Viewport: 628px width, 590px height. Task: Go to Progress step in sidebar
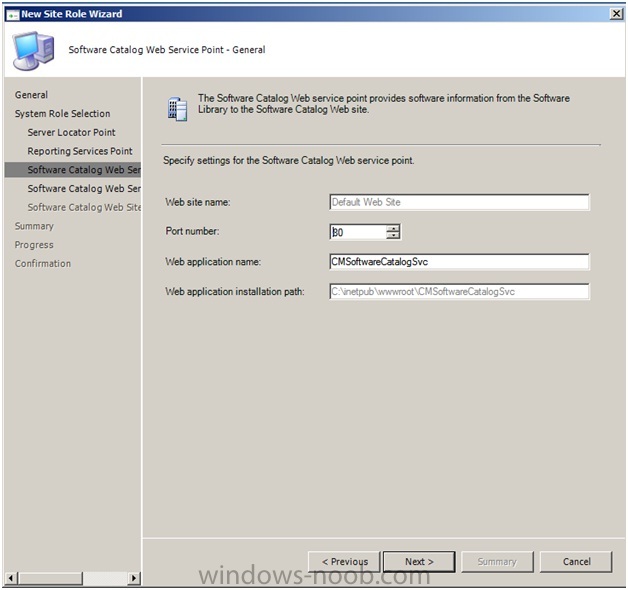click(x=34, y=245)
